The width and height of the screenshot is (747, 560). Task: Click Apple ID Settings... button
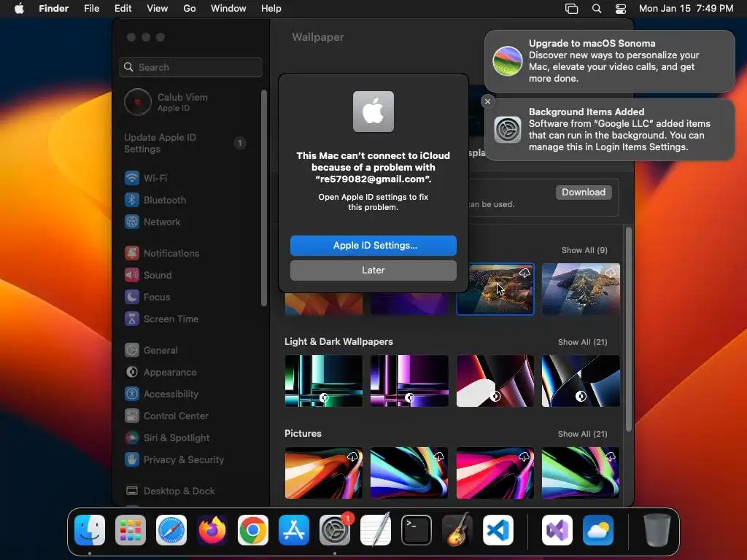click(x=373, y=245)
